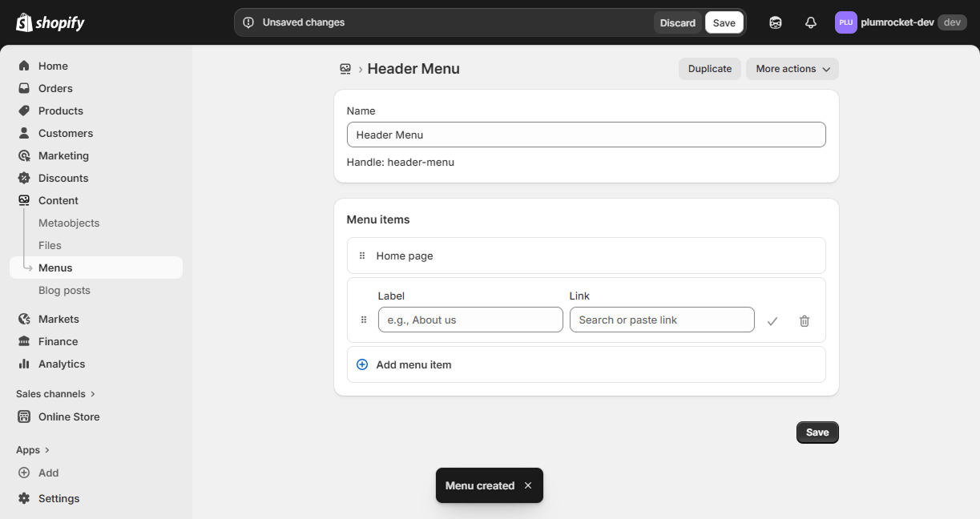Open Marketing from the sidebar
Viewport: 980px width, 519px height.
point(63,155)
